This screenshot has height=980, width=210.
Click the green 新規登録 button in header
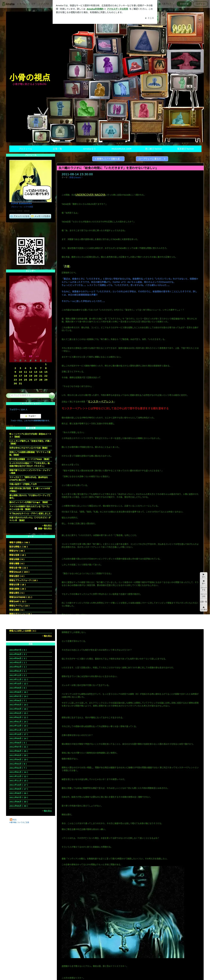point(184,4)
